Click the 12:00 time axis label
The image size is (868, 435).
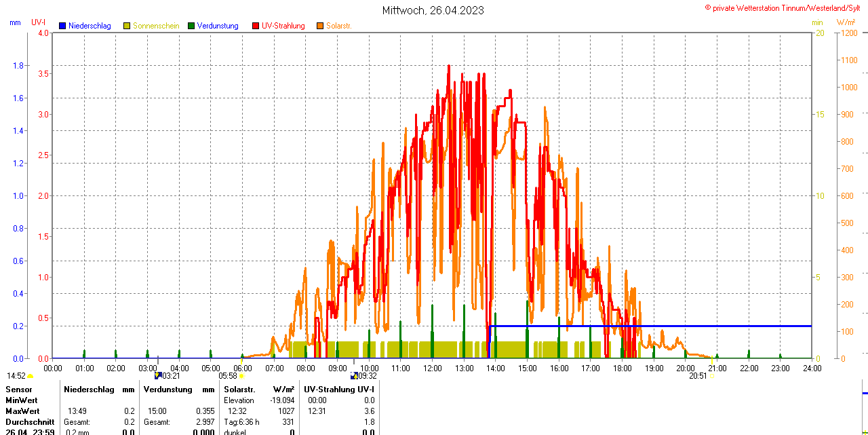coord(433,368)
